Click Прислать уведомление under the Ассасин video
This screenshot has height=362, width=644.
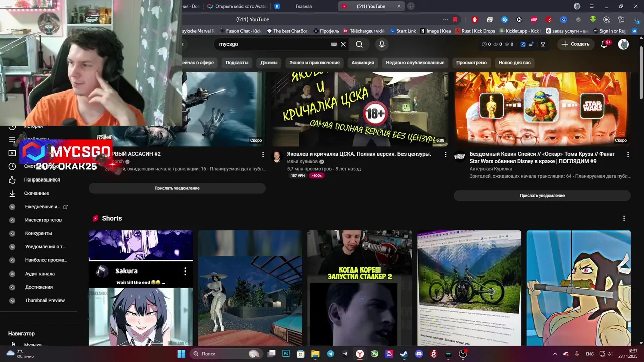click(x=177, y=188)
